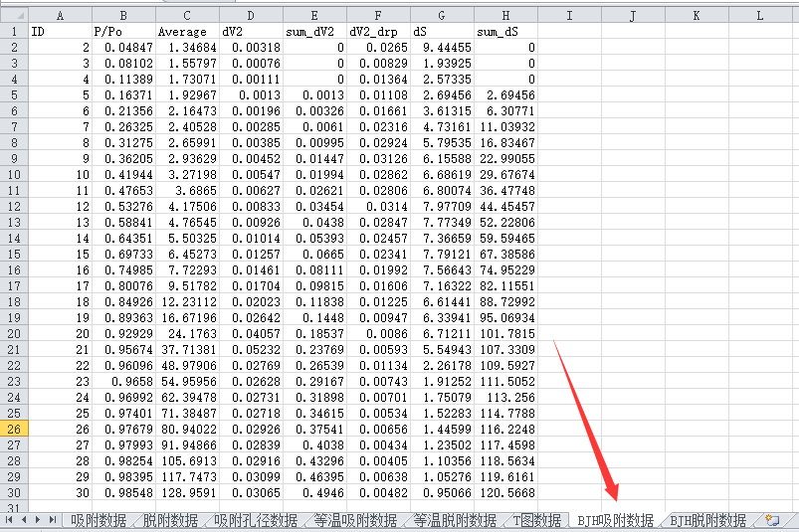Click the P/Po header cell
799x532 pixels.
pyautogui.click(x=123, y=32)
